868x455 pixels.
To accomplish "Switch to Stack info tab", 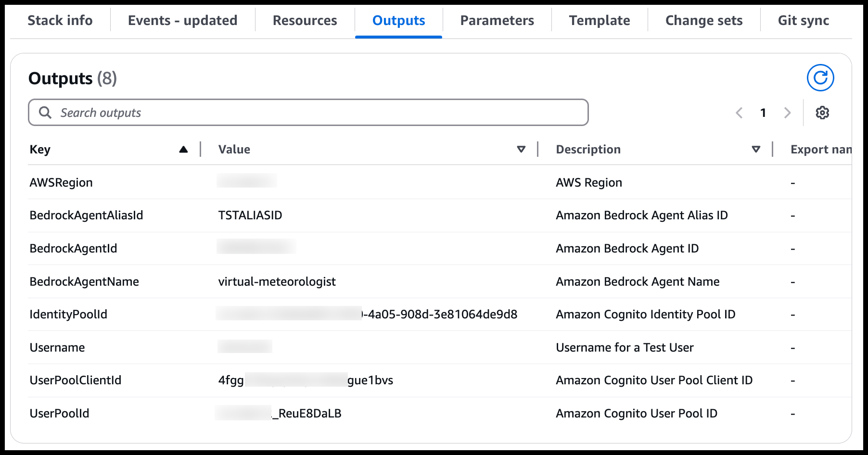I will pos(60,21).
